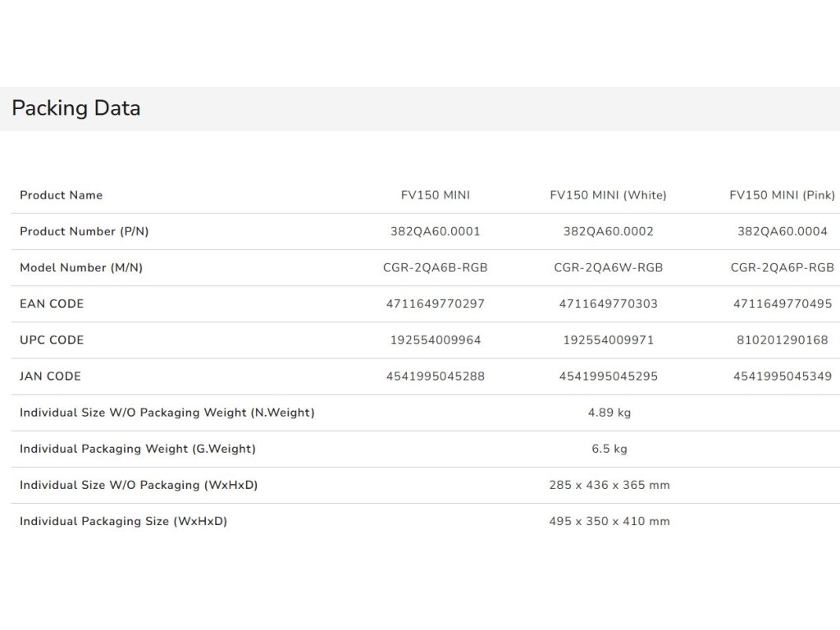Click the Packing Data section heading

pyautogui.click(x=75, y=108)
